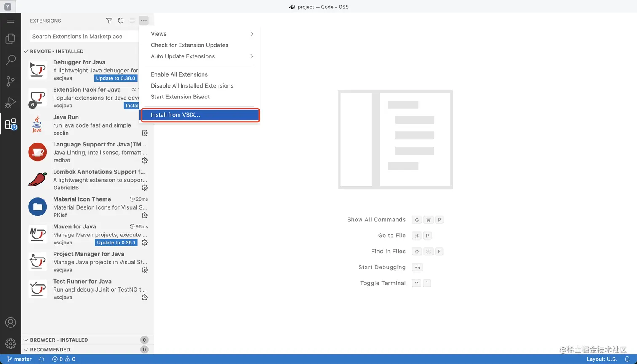Open the Manage gear in activity bar
637x364 pixels.
11,343
